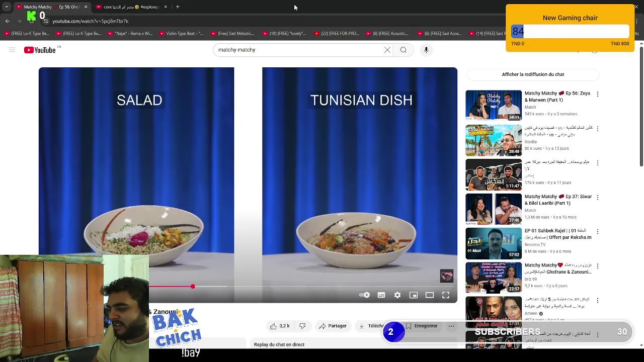Click the 'Nessma TV' channel name
The height and width of the screenshot is (362, 644).
(x=535, y=244)
